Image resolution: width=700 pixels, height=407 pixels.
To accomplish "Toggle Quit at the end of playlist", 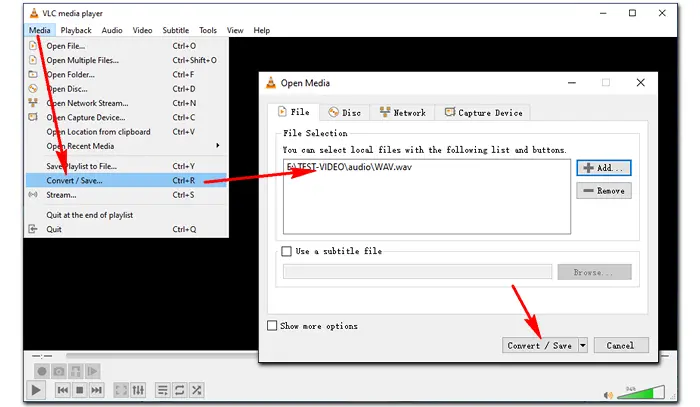I will (126, 215).
